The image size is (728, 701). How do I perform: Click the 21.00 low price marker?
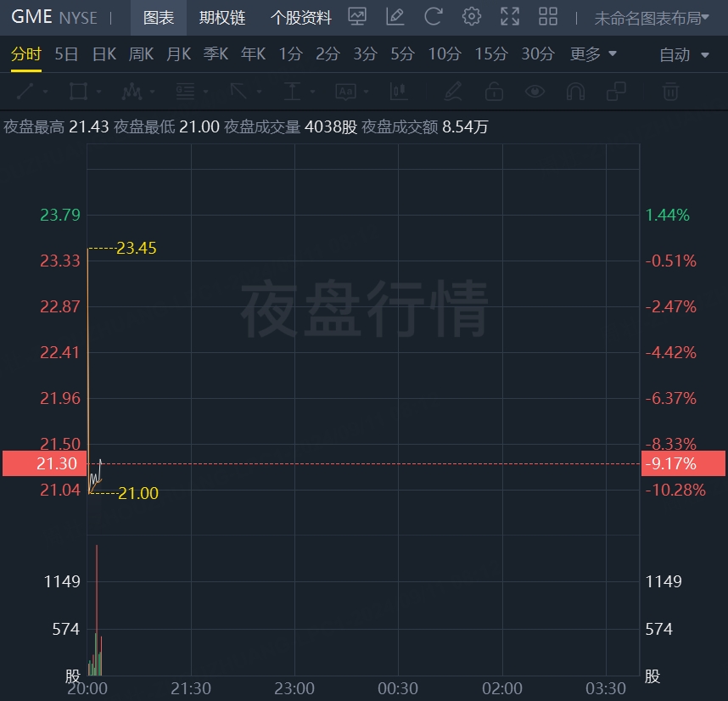click(x=138, y=493)
